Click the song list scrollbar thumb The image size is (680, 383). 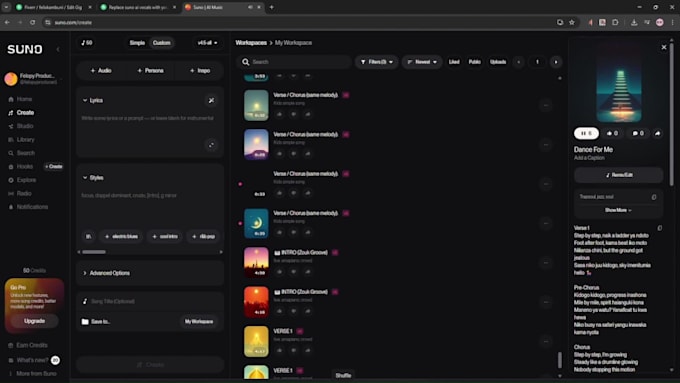560,360
